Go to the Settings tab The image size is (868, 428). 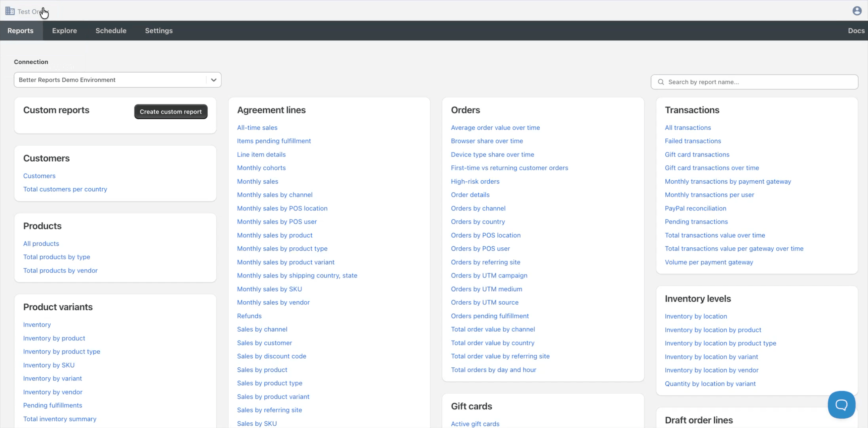159,31
